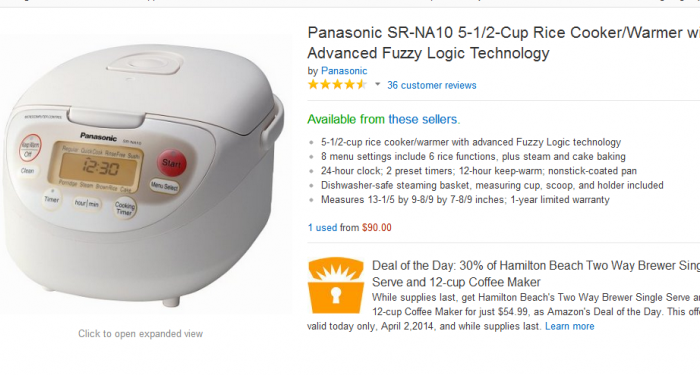The image size is (700, 375).
Task: Click the red Start button on the cooker image
Action: [171, 162]
